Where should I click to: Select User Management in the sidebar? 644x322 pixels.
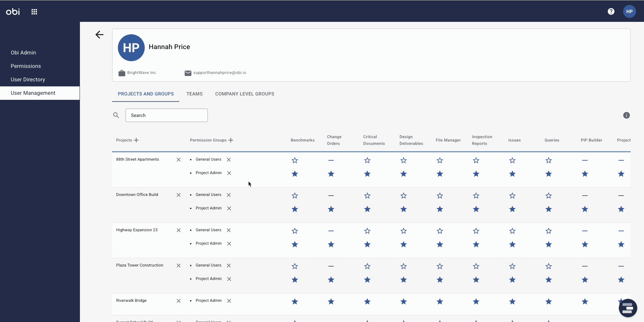coord(40,93)
